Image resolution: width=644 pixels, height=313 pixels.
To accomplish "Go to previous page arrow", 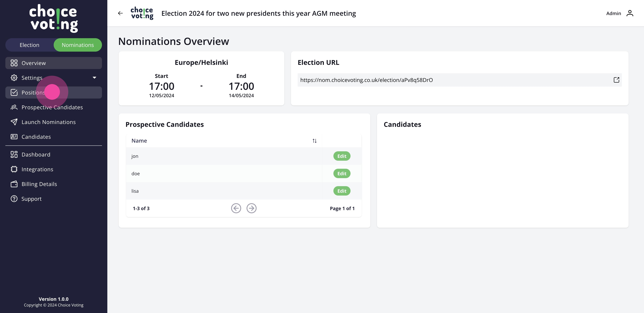I will (x=236, y=208).
